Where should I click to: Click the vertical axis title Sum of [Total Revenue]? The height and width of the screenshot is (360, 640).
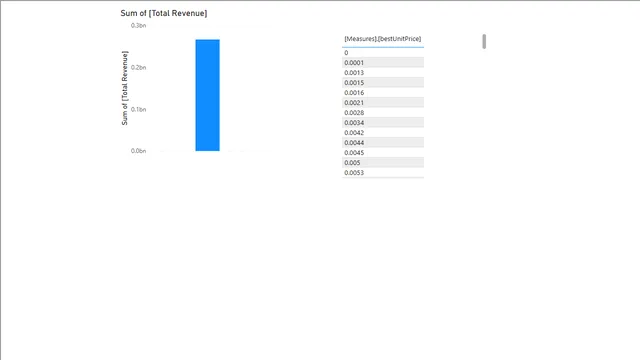point(124,88)
